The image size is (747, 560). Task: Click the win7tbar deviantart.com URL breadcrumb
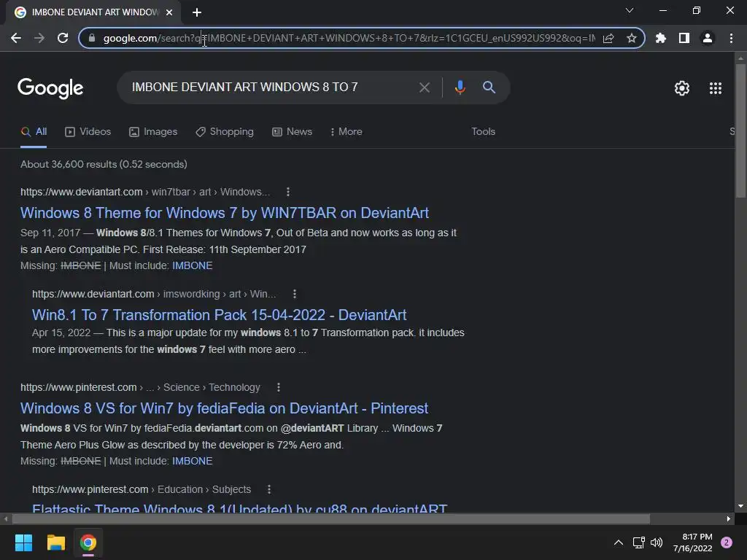point(145,192)
